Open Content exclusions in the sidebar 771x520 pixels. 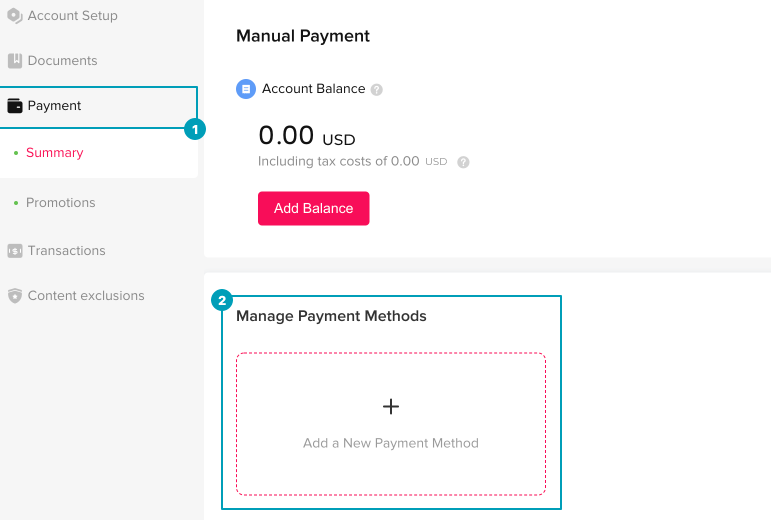click(x=86, y=296)
